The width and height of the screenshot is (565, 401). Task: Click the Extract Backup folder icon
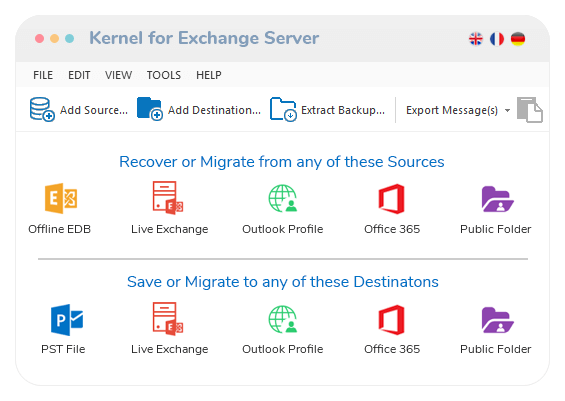(283, 110)
